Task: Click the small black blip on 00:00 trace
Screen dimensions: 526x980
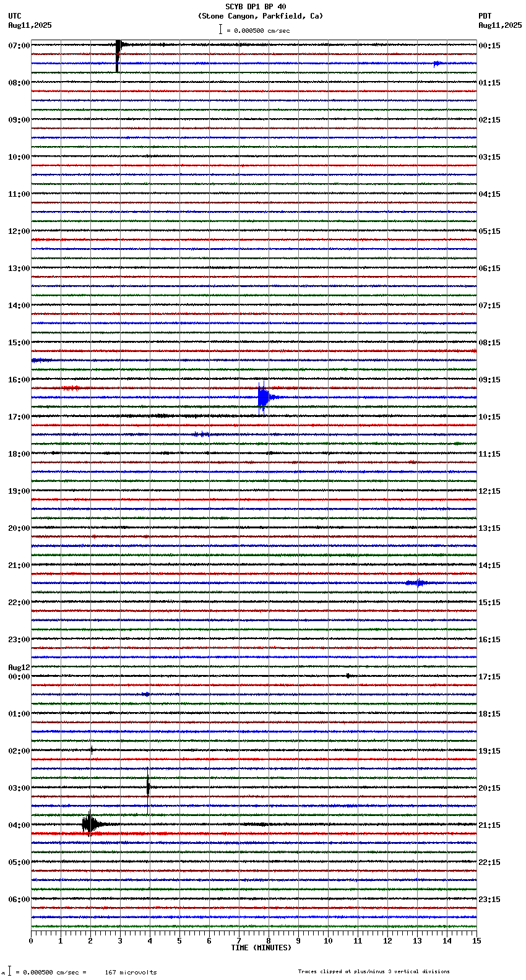Action: [348, 676]
